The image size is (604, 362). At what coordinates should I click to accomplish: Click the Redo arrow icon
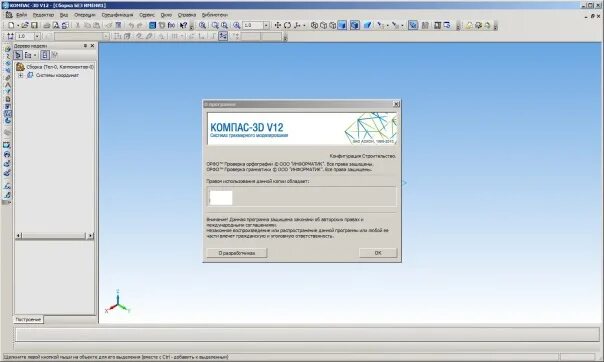click(x=139, y=25)
